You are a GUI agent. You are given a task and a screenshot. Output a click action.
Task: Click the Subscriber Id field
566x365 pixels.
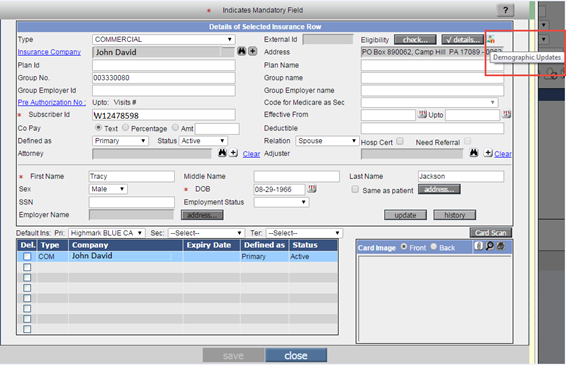[164, 115]
